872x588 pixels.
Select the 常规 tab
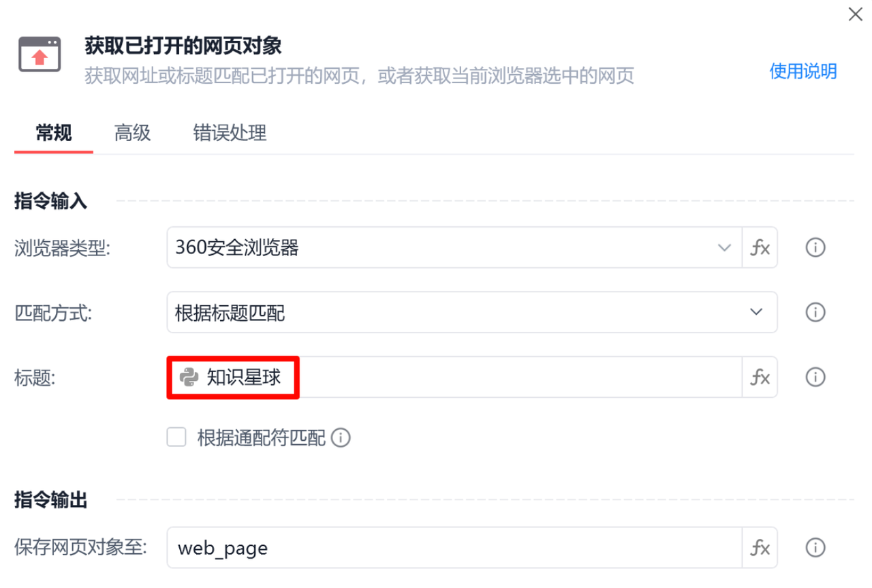point(54,133)
